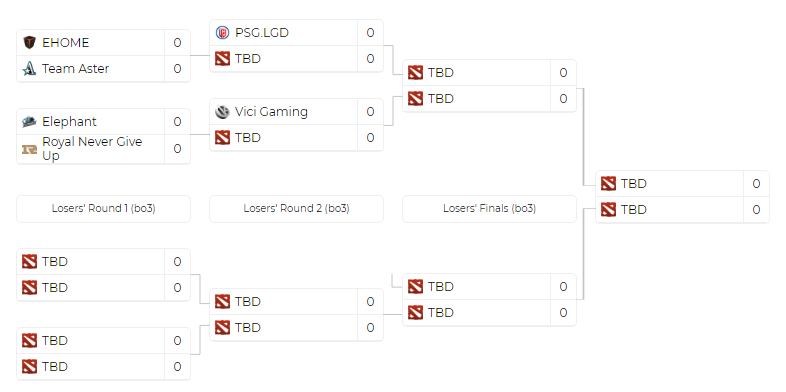
Task: Click the Elephant team name
Action: pos(70,121)
